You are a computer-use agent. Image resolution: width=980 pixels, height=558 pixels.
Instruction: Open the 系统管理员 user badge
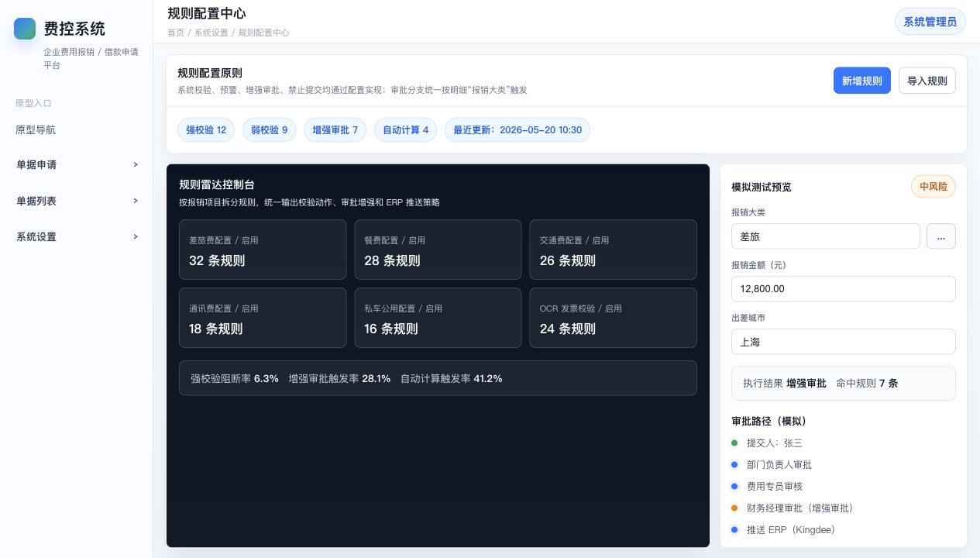coord(930,22)
